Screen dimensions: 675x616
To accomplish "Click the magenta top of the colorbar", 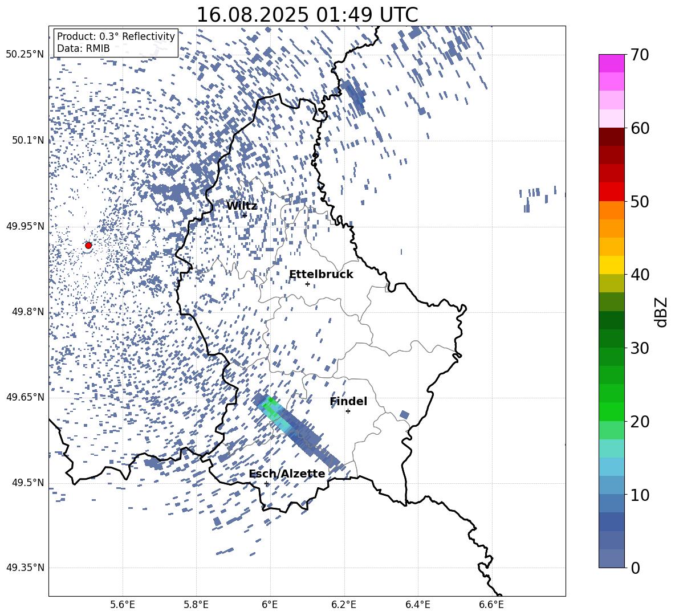I will point(612,63).
